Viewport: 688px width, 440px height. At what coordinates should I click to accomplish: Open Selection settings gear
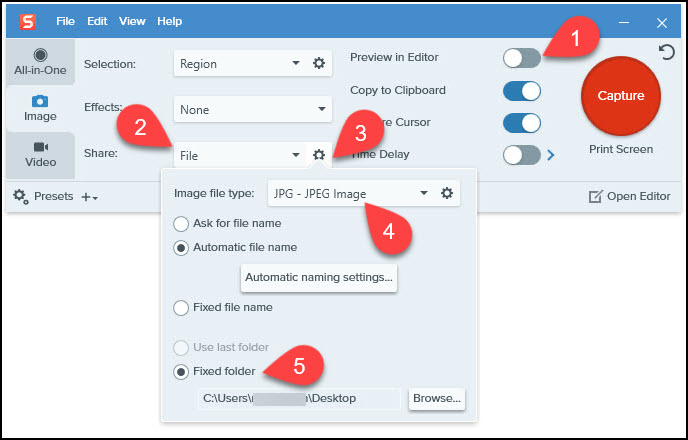pos(319,63)
